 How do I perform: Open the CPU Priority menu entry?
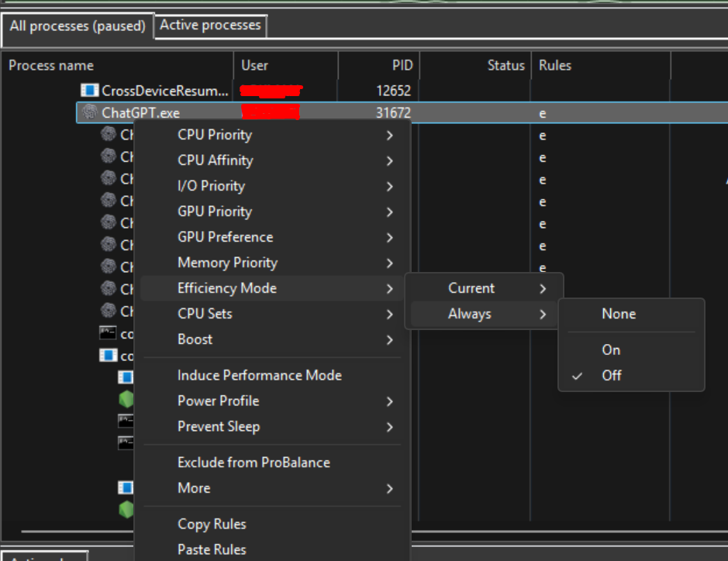click(272, 135)
